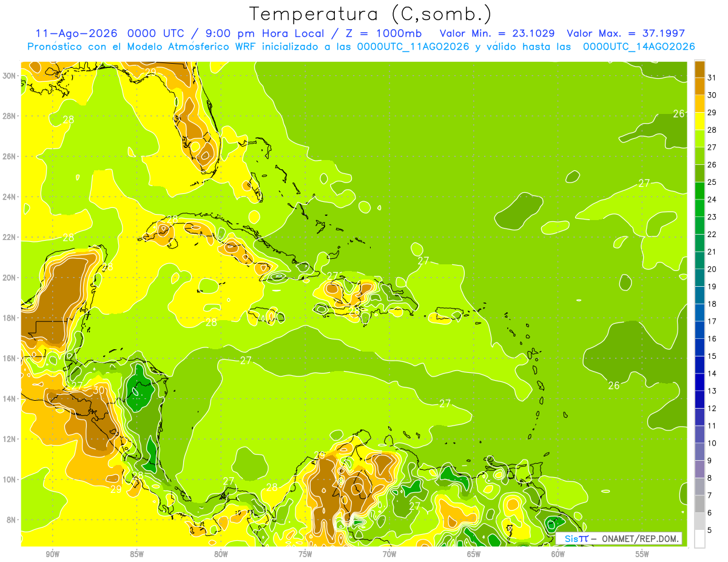Image resolution: width=728 pixels, height=562 pixels.
Task: Click the legend value 30
Action: [712, 95]
